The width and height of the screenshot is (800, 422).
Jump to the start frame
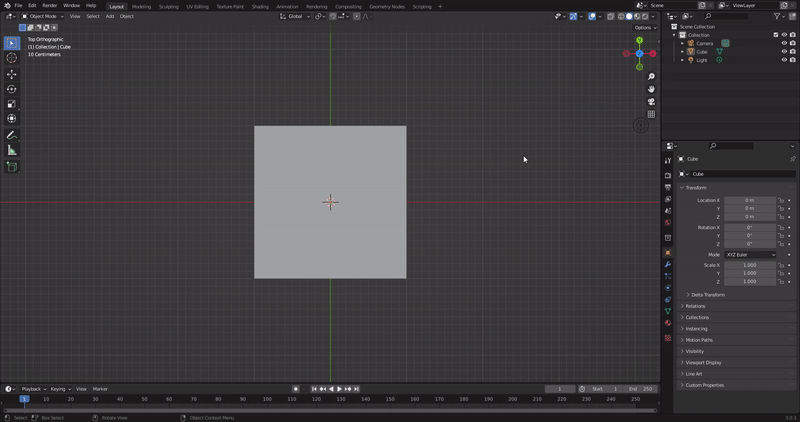[314, 389]
